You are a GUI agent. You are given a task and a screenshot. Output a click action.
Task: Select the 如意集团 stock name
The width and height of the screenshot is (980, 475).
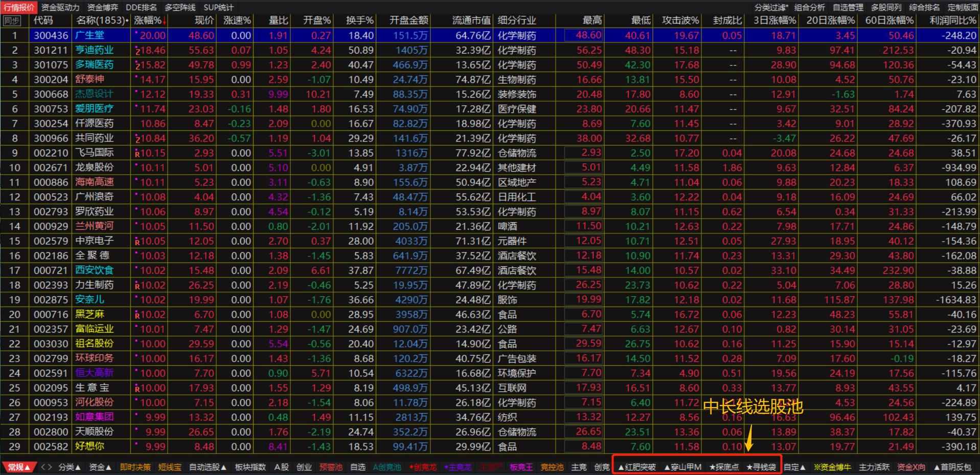95,417
